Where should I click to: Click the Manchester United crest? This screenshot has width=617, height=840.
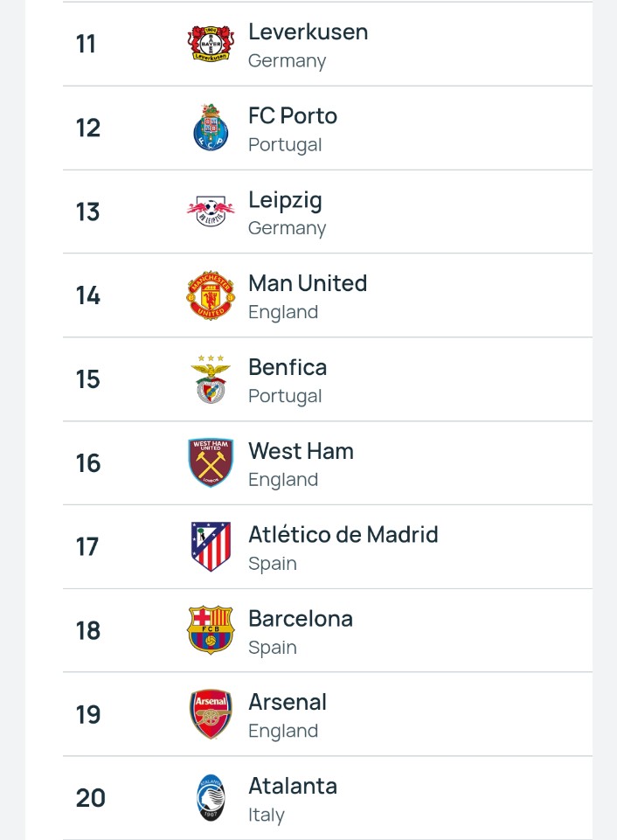pos(211,295)
